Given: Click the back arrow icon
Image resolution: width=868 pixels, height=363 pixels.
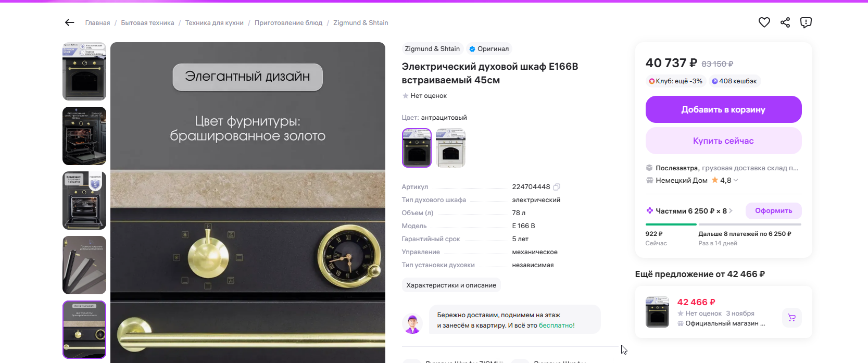Looking at the screenshot, I should point(69,22).
